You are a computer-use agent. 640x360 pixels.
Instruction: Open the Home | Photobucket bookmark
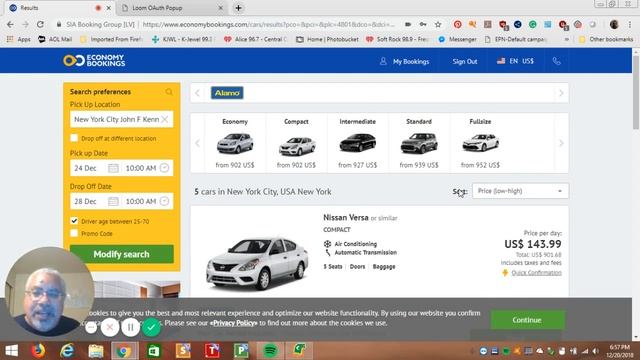tap(327, 39)
